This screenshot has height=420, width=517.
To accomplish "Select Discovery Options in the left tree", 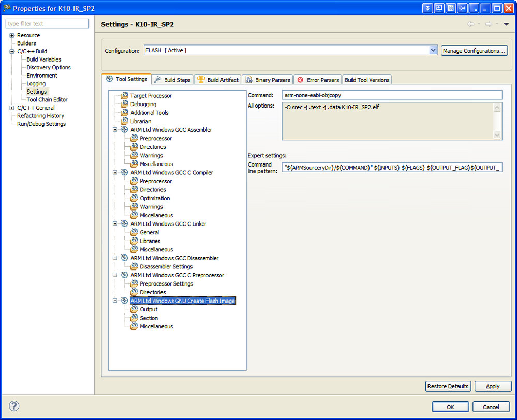I will 49,67.
